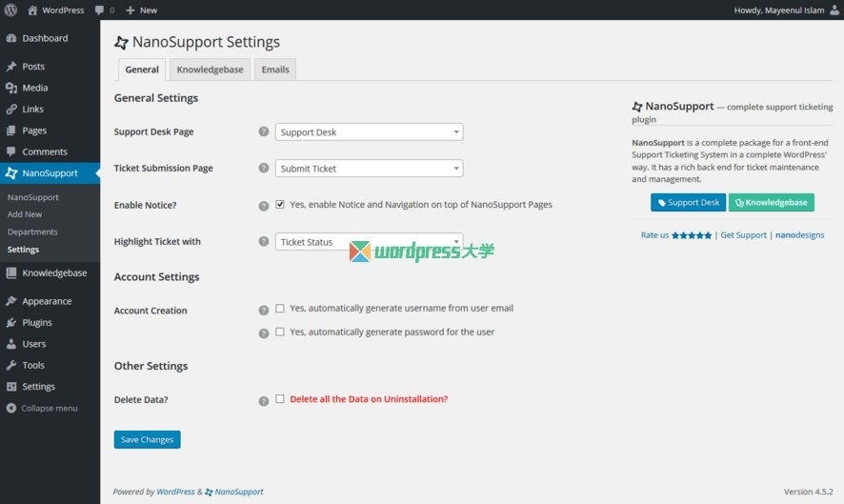Click the Dashboard gauge icon in sidebar
This screenshot has height=504, width=844.
11,38
